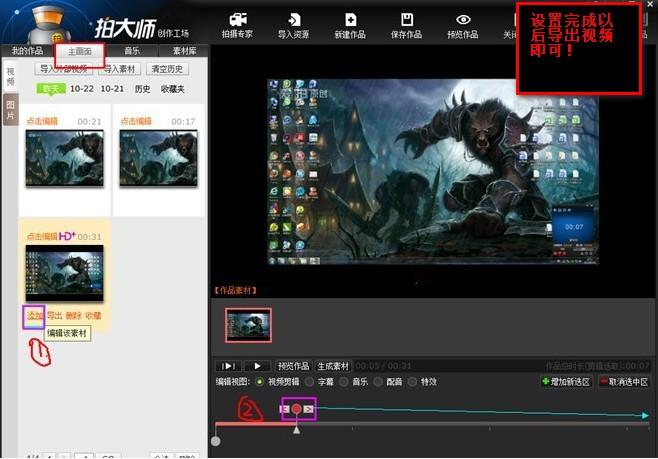Click the 保存作品 save icon
This screenshot has height=459, width=658.
click(x=407, y=19)
